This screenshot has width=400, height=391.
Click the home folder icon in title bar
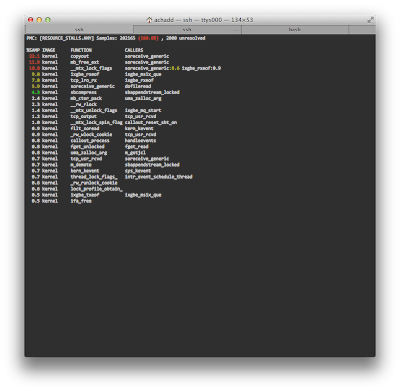[x=149, y=20]
